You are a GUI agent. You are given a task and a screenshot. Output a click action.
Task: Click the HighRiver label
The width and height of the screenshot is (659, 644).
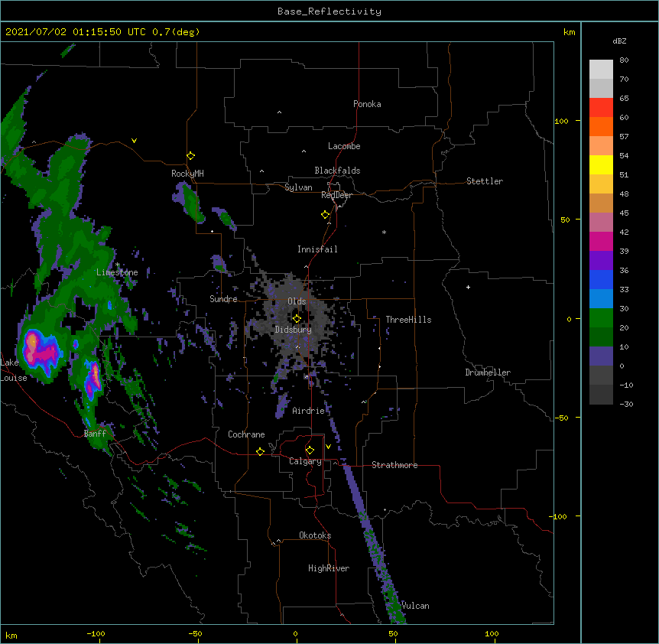329,568
